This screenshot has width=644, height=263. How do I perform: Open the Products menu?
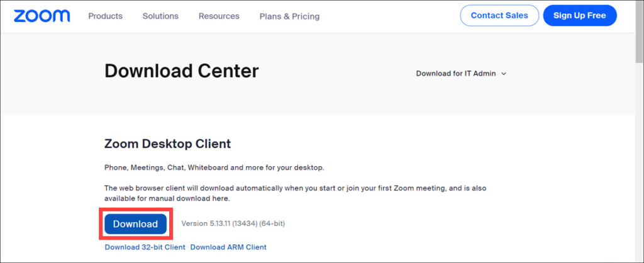pos(105,16)
